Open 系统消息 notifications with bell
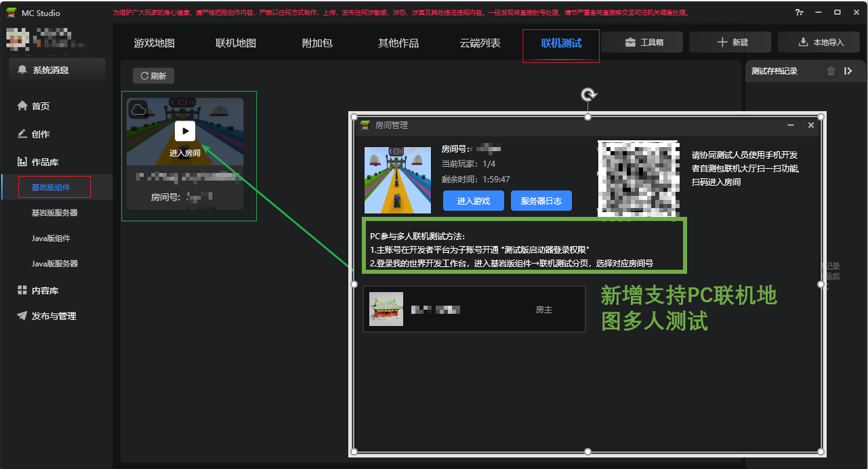This screenshot has height=469, width=868. [x=57, y=70]
